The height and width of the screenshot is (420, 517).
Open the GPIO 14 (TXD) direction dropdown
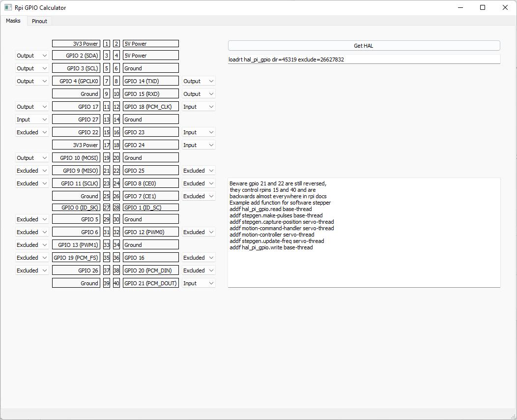click(x=199, y=81)
